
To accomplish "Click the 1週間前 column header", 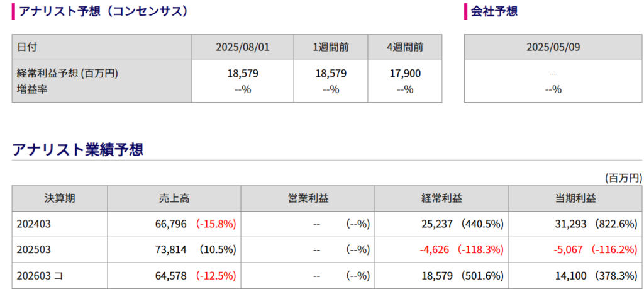I will click(x=331, y=47).
